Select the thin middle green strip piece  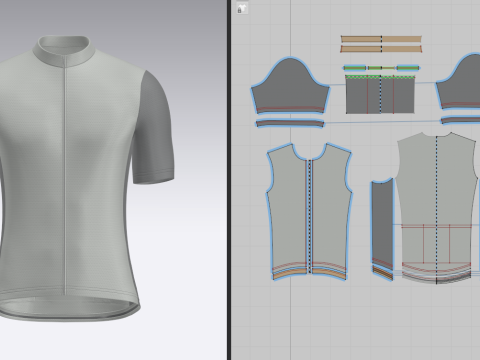pyautogui.click(x=381, y=68)
